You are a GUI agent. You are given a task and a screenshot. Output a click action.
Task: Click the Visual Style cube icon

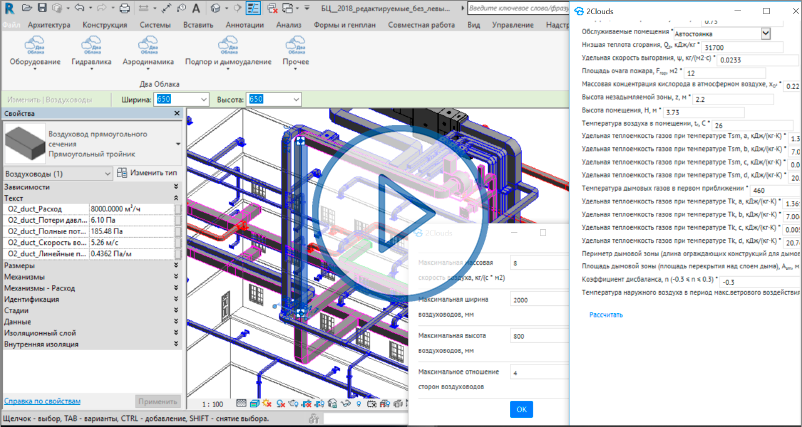pyautogui.click(x=255, y=403)
